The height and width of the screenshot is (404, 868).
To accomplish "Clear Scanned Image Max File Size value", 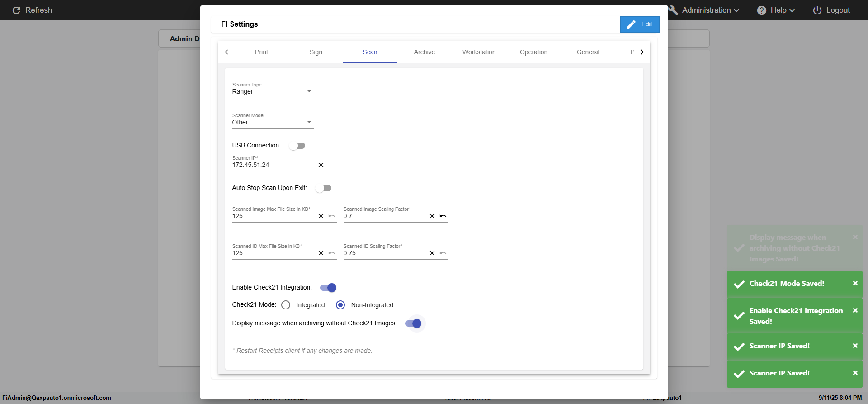I will coord(321,216).
